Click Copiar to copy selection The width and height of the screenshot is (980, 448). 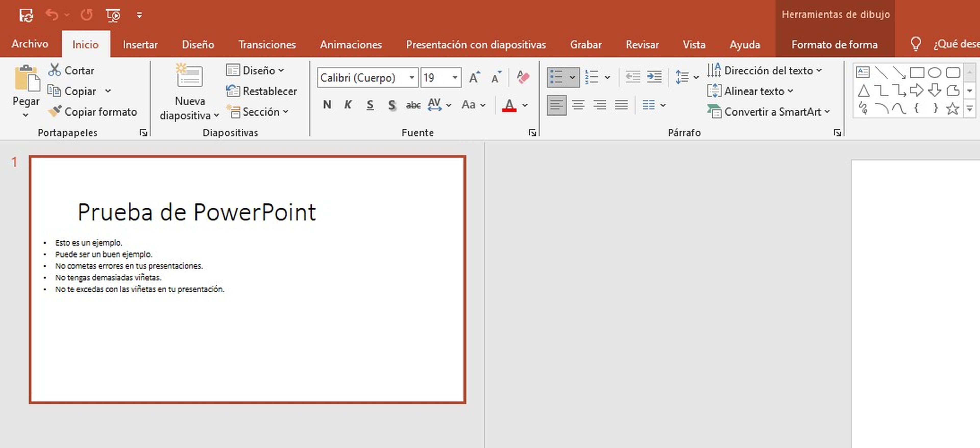pyautogui.click(x=72, y=91)
